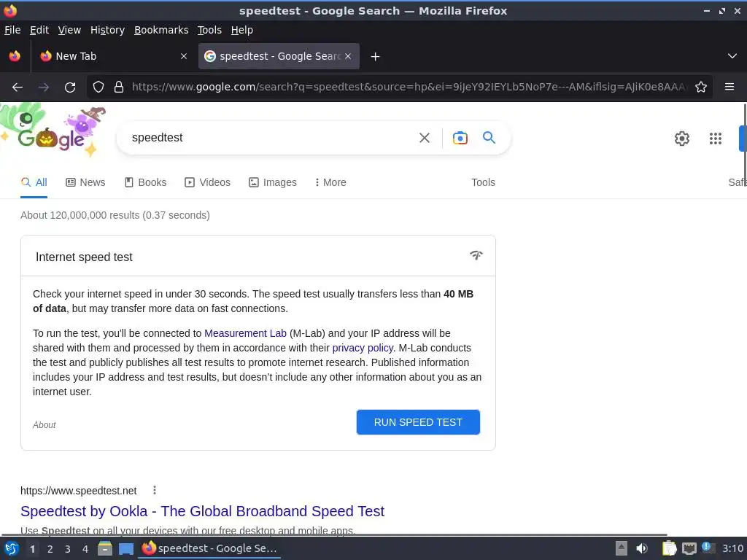The height and width of the screenshot is (560, 747).
Task: Switch to News results
Action: [x=86, y=182]
